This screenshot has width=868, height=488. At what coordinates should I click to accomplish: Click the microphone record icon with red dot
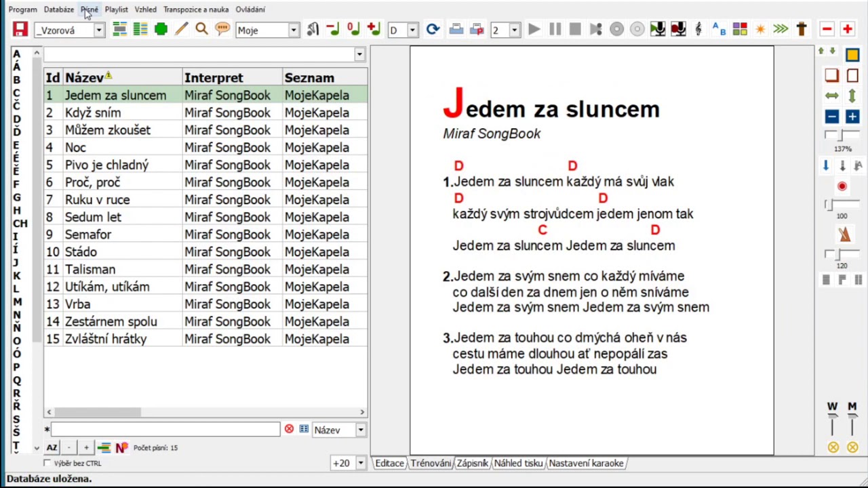[x=678, y=29]
